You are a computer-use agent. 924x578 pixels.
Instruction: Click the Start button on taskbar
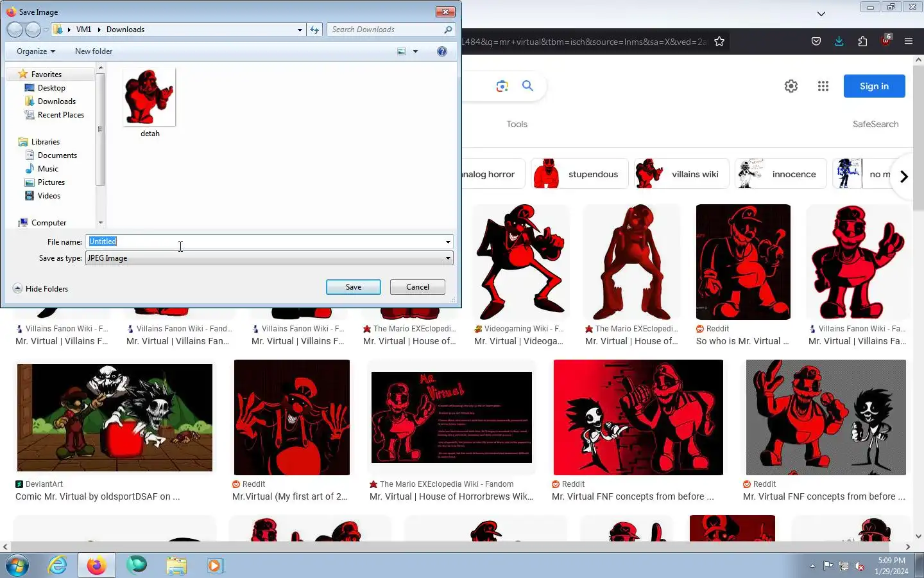point(17,566)
